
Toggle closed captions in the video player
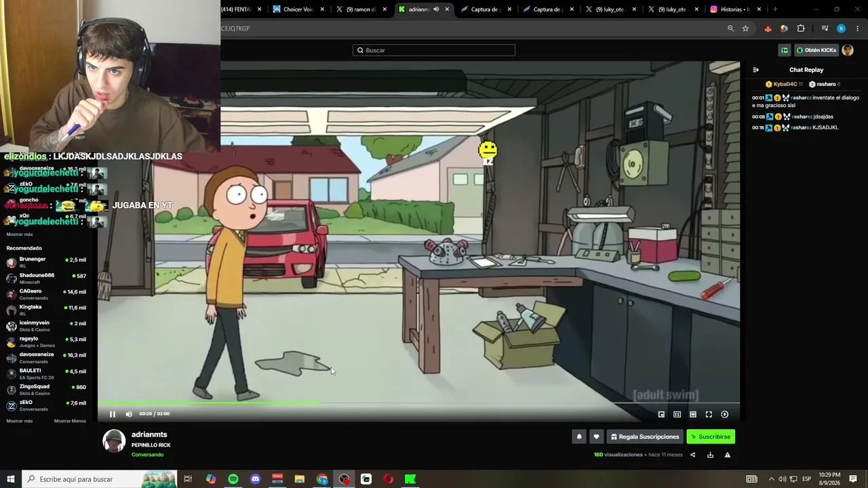coord(677,414)
